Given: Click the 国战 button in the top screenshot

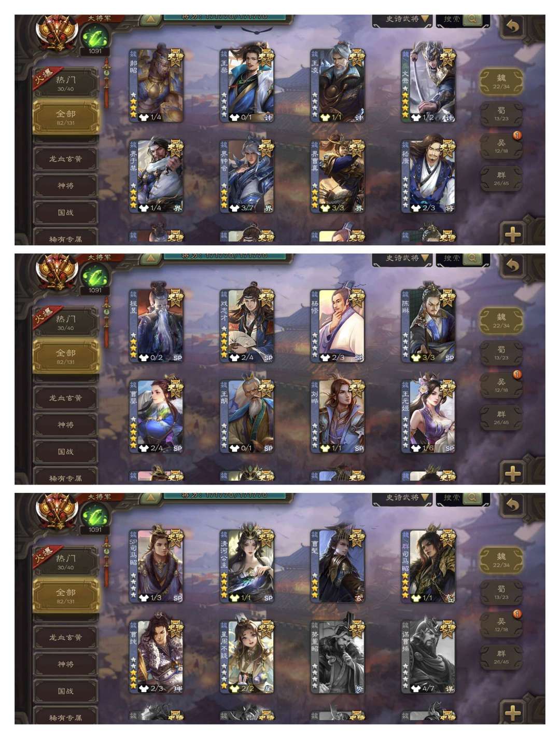Looking at the screenshot, I should point(66,212).
